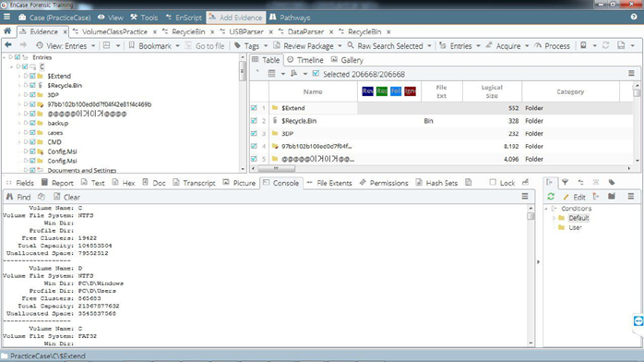Switch to the USBParser tab
The width and height of the screenshot is (644, 362).
click(x=246, y=31)
